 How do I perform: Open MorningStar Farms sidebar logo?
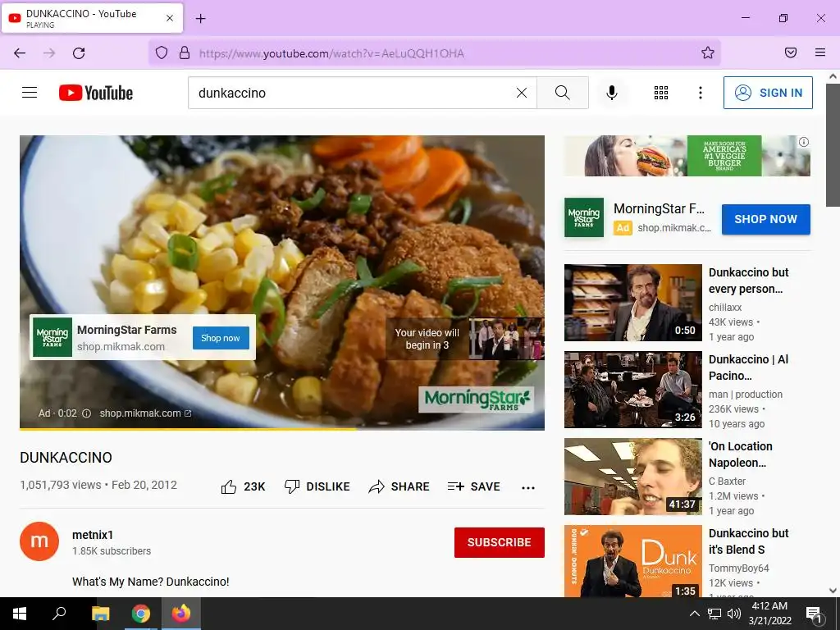[584, 217]
